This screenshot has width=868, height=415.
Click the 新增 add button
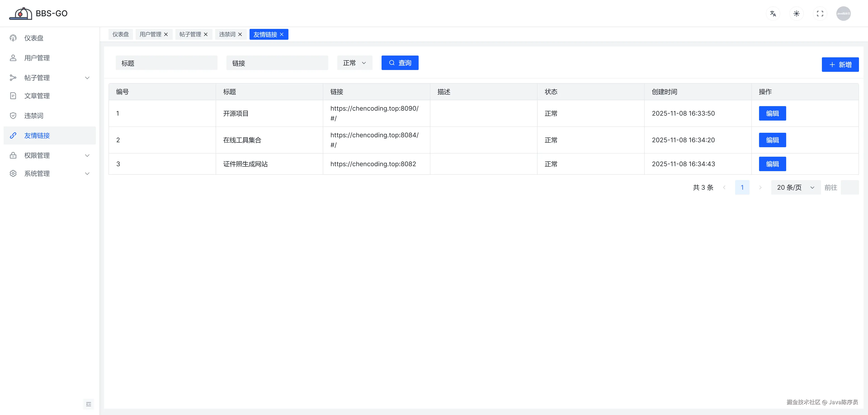[x=840, y=65]
